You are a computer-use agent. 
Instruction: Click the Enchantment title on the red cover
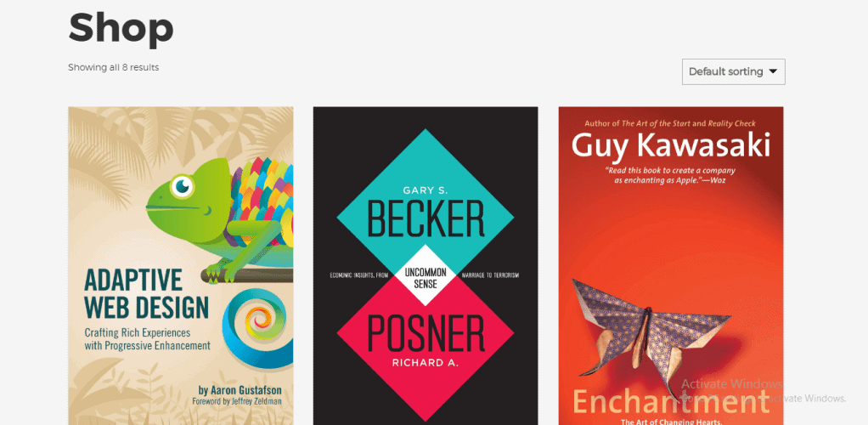[671, 401]
